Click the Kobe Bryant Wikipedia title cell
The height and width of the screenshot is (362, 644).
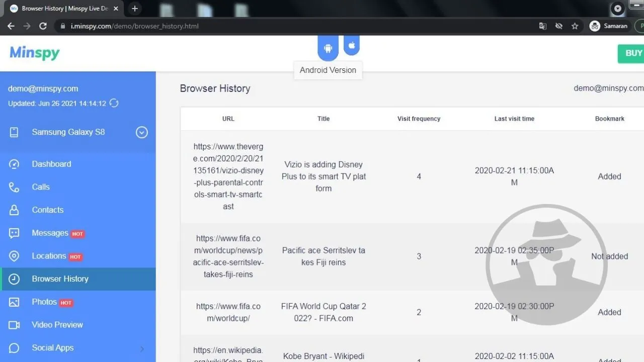pos(324,356)
